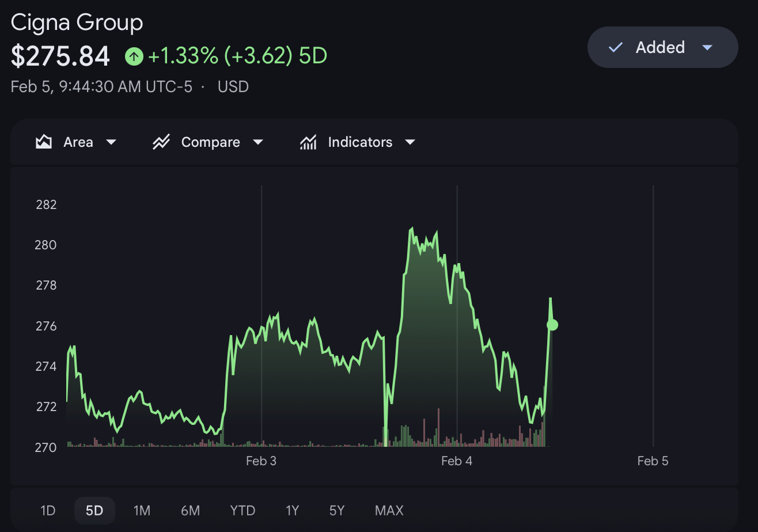Click the checkmark icon in Added button
758x532 pixels.
click(616, 47)
